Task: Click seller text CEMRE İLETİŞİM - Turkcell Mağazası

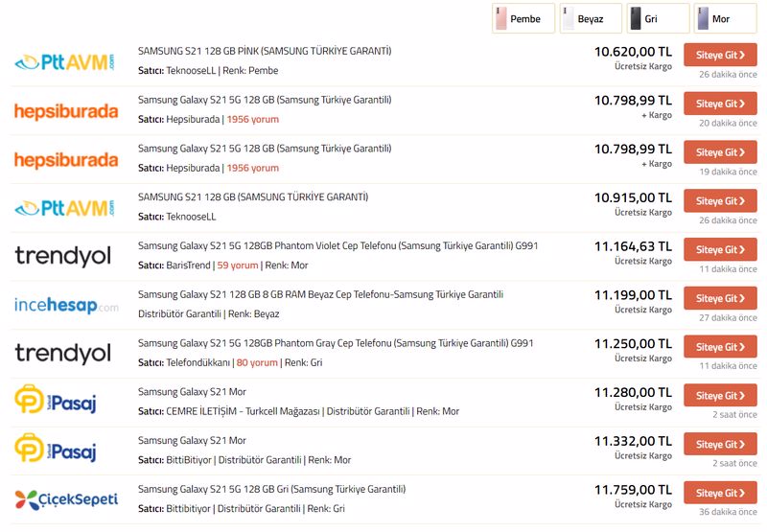Action: coord(244,411)
